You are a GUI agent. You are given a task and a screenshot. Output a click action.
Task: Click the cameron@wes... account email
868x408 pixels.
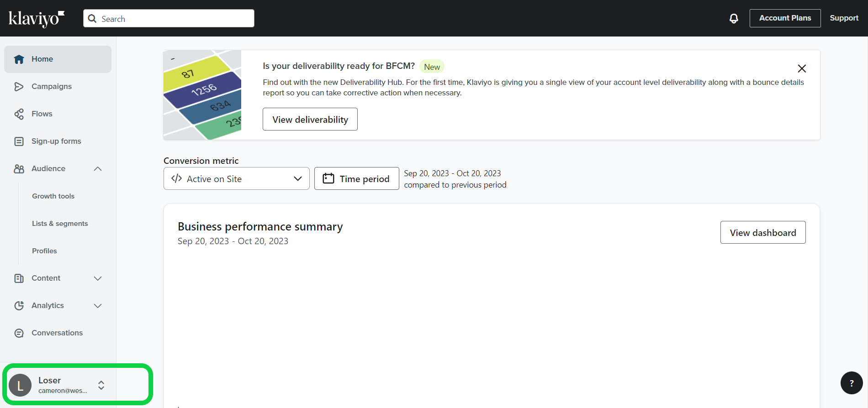(63, 391)
